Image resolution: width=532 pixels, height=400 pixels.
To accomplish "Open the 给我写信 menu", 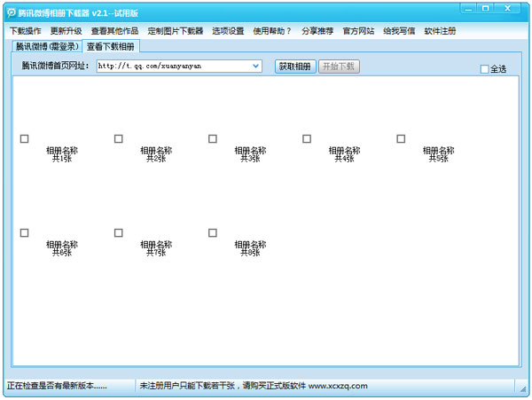I will point(399,31).
